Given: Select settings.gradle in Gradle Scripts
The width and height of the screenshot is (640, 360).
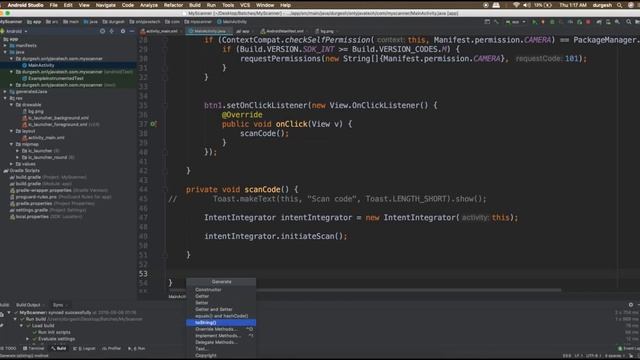Looking at the screenshot, I should 31,210.
